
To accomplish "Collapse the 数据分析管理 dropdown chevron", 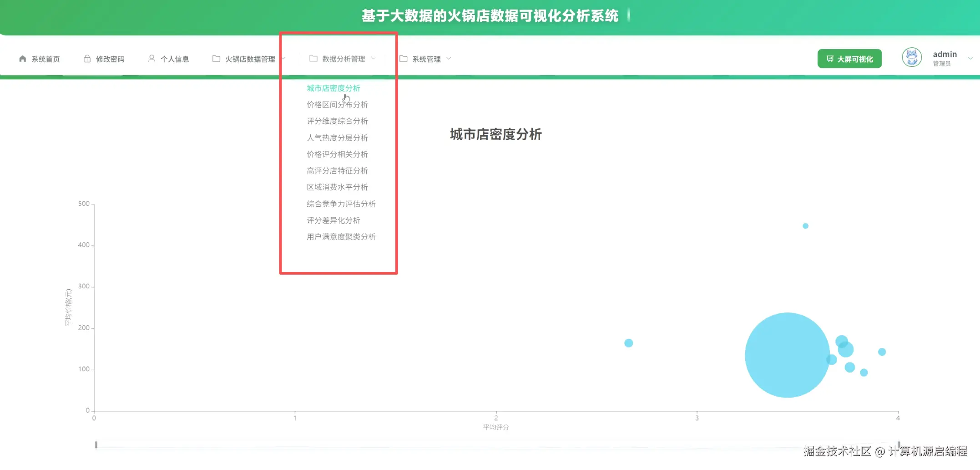I will tap(374, 59).
